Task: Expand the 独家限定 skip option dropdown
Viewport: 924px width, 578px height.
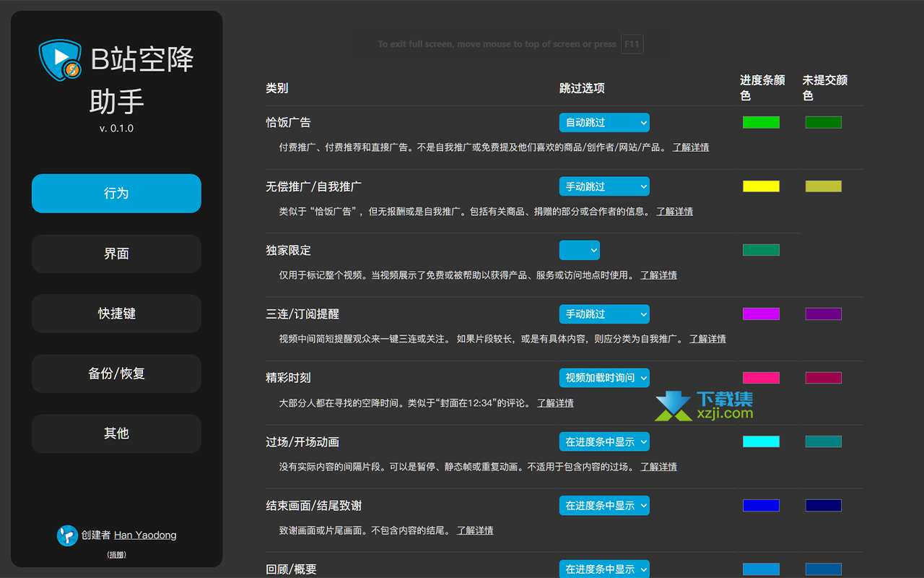Action: click(x=580, y=250)
